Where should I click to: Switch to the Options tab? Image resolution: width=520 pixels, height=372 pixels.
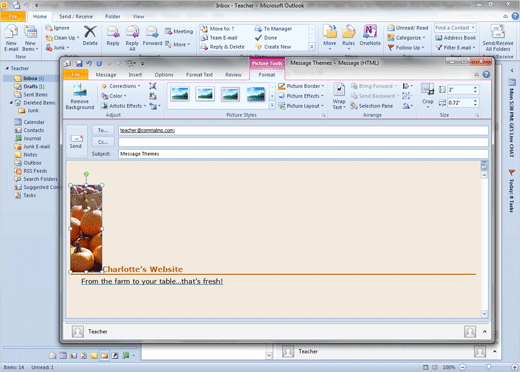[164, 75]
